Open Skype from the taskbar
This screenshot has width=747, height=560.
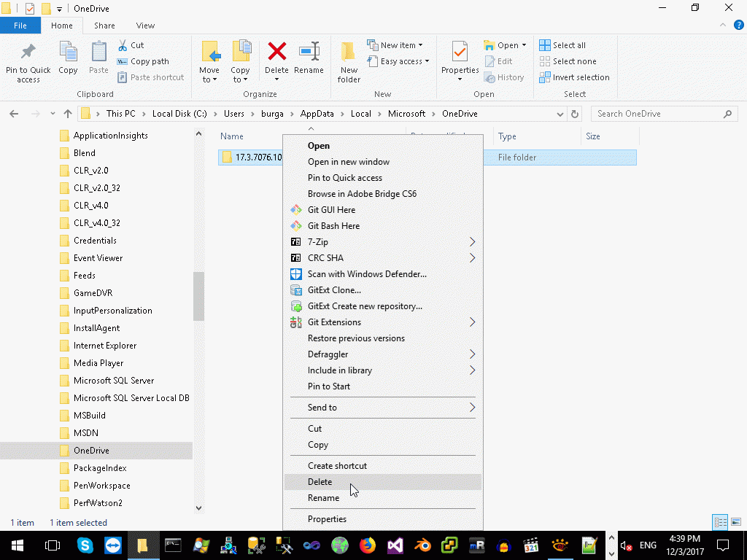point(85,545)
